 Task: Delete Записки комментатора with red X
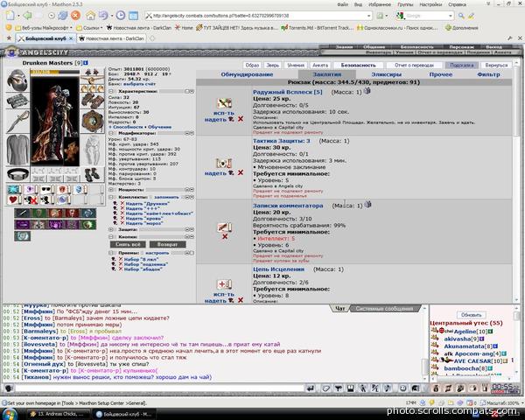(225, 236)
